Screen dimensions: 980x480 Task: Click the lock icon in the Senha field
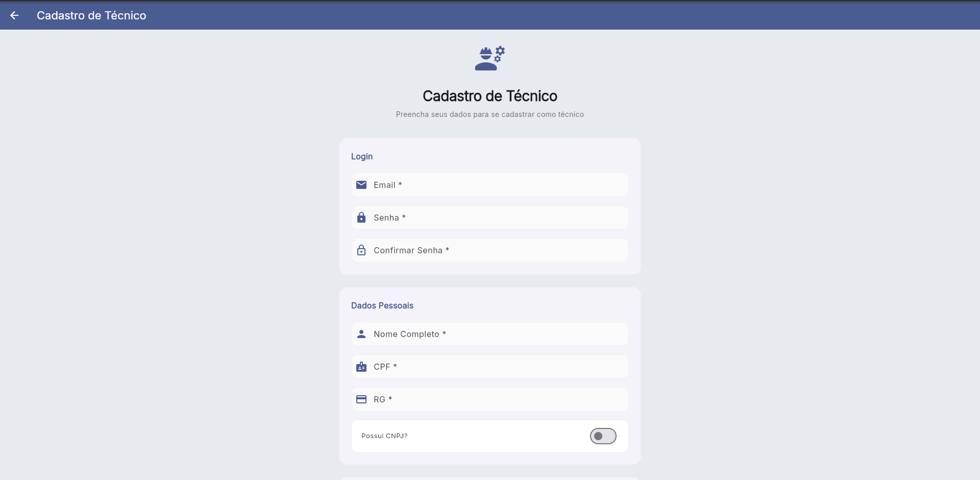361,218
